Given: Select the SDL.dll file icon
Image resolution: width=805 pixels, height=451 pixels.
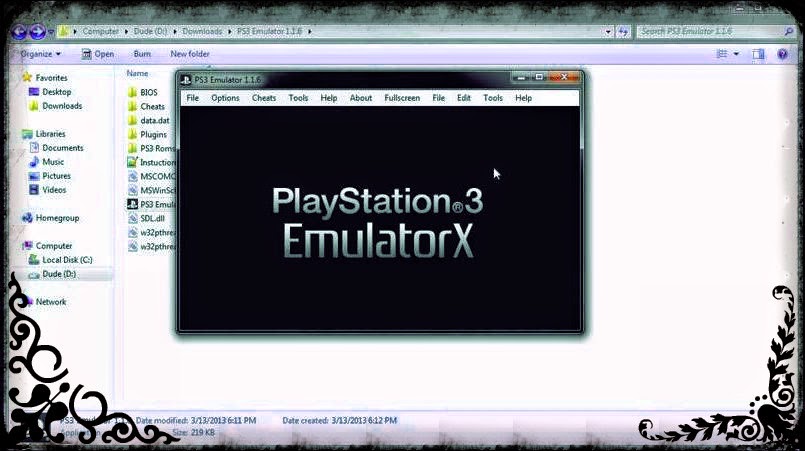Looking at the screenshot, I should coord(132,218).
